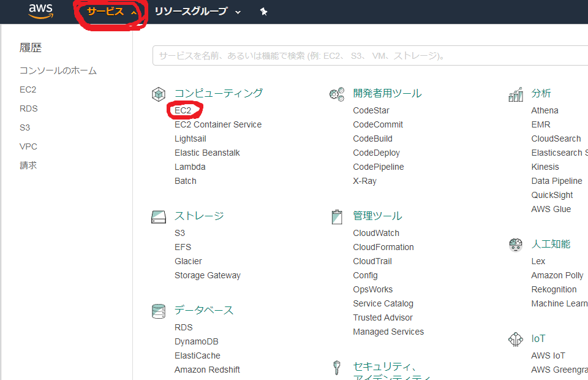Click the Compute category cube icon

pyautogui.click(x=159, y=94)
